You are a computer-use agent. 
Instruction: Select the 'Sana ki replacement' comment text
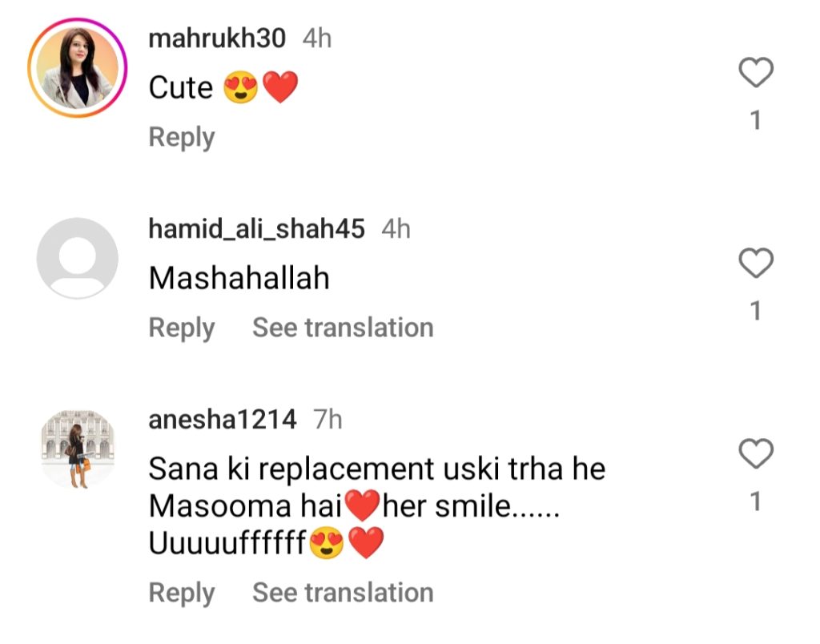(377, 506)
